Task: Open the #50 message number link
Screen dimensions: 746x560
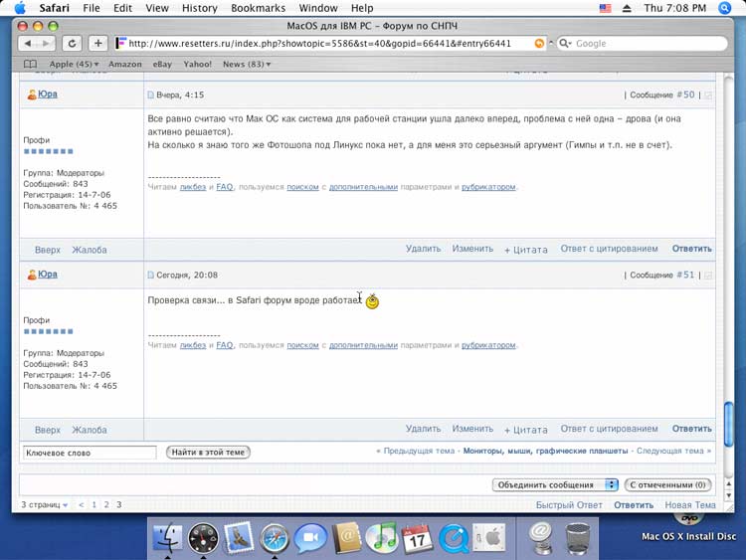Action: [x=685, y=94]
